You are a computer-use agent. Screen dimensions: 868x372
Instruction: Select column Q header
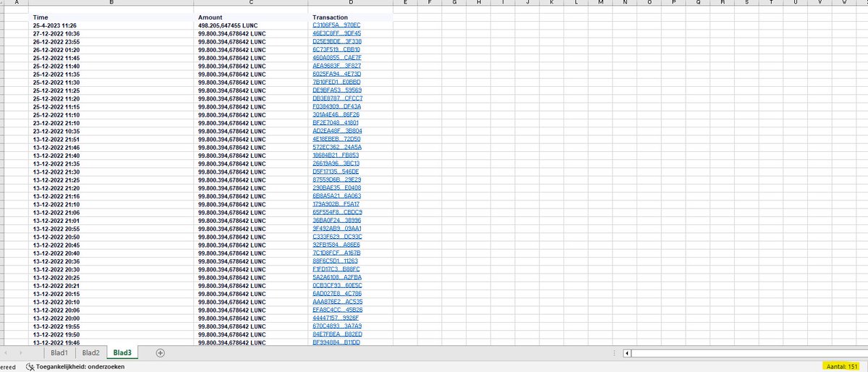(x=698, y=4)
